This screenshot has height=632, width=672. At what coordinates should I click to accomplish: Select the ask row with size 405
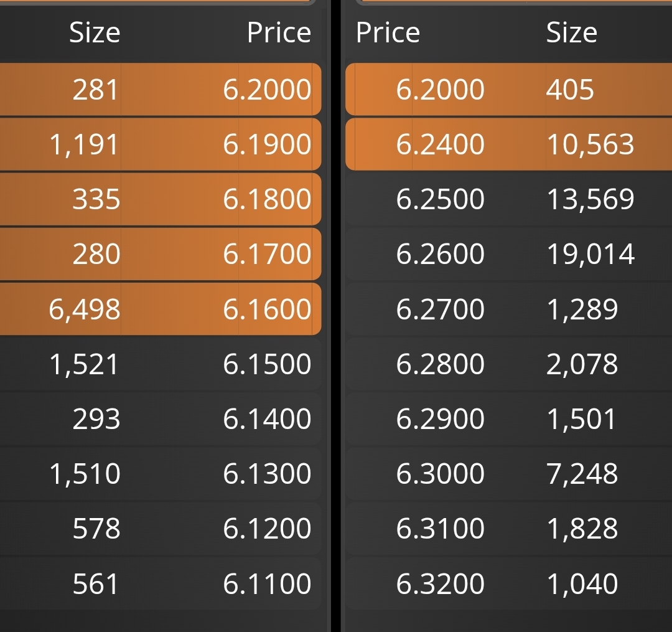tap(509, 89)
